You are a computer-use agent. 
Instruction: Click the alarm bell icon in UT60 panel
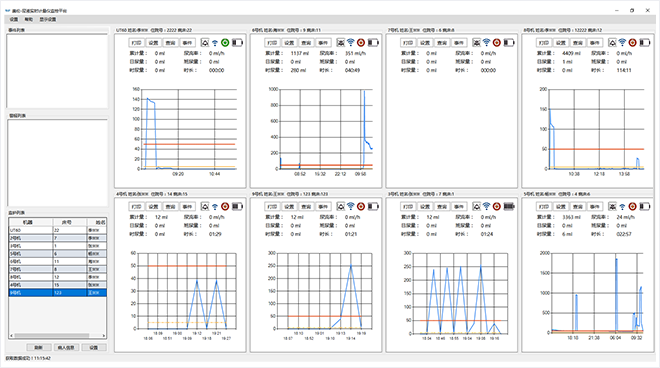tap(205, 43)
